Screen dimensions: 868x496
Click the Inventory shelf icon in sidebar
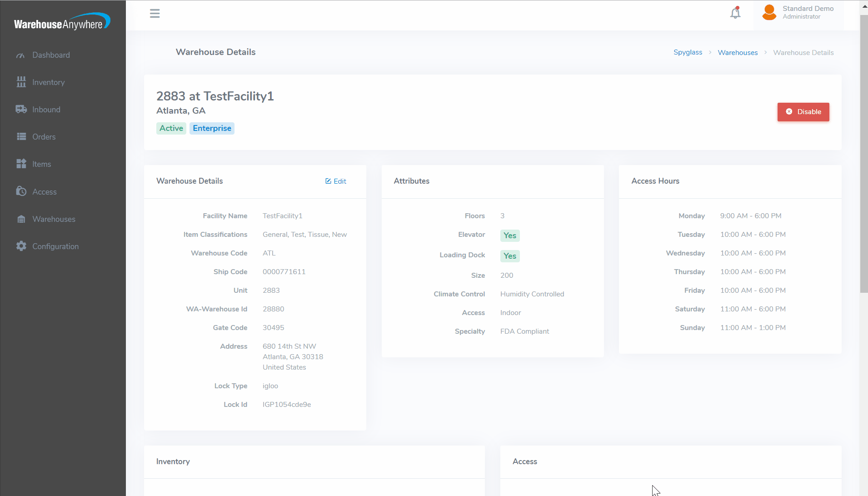21,82
